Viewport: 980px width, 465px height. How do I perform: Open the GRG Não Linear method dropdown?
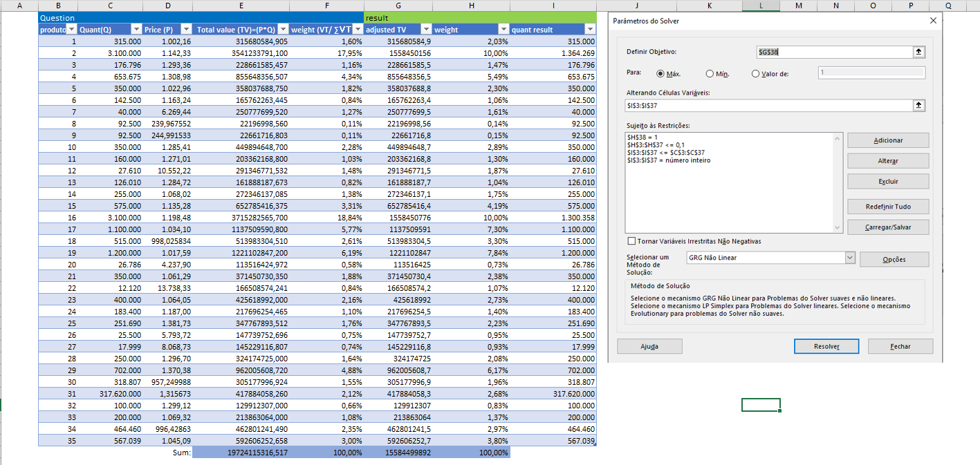[x=849, y=256]
